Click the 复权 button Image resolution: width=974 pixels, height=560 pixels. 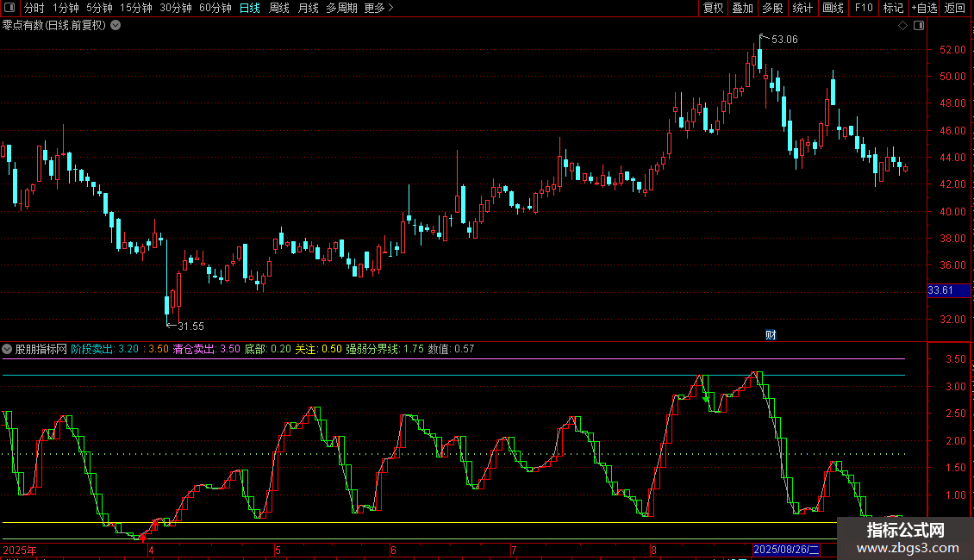(x=713, y=8)
